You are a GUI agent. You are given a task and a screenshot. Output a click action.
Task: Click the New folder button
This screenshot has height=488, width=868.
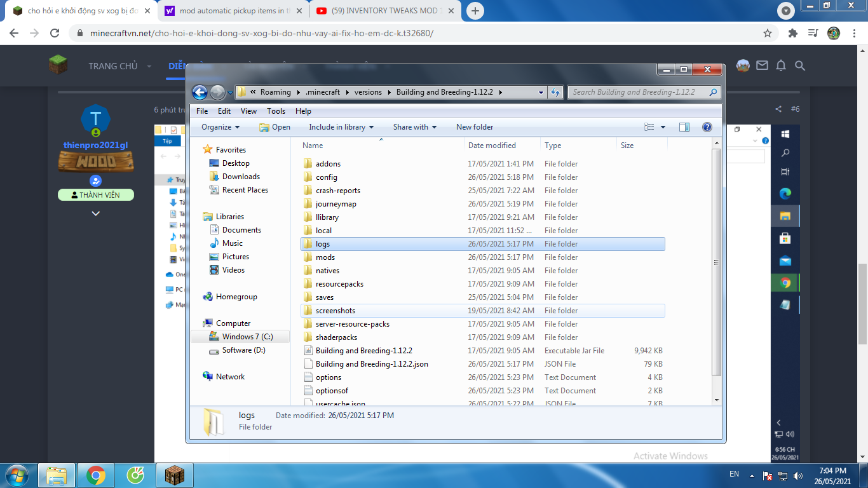(x=474, y=127)
